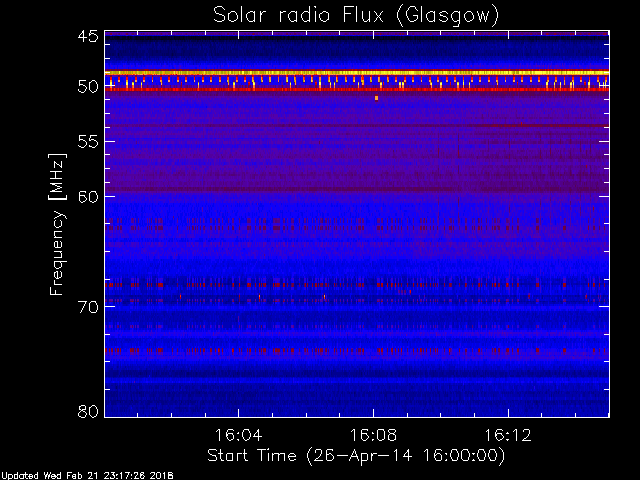Click the '16:04' time axis label
Viewport: 640px width, 480px height.
pyautogui.click(x=238, y=435)
